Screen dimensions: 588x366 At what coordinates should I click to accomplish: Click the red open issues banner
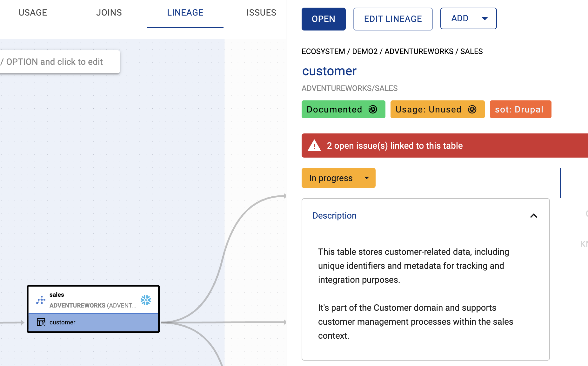pyautogui.click(x=444, y=146)
